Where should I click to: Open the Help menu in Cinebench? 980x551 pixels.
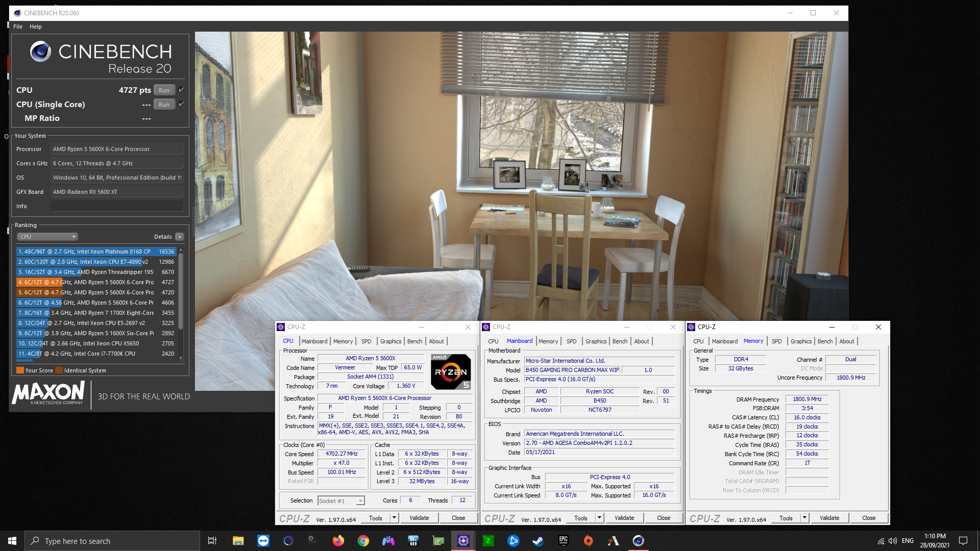pyautogui.click(x=36, y=27)
